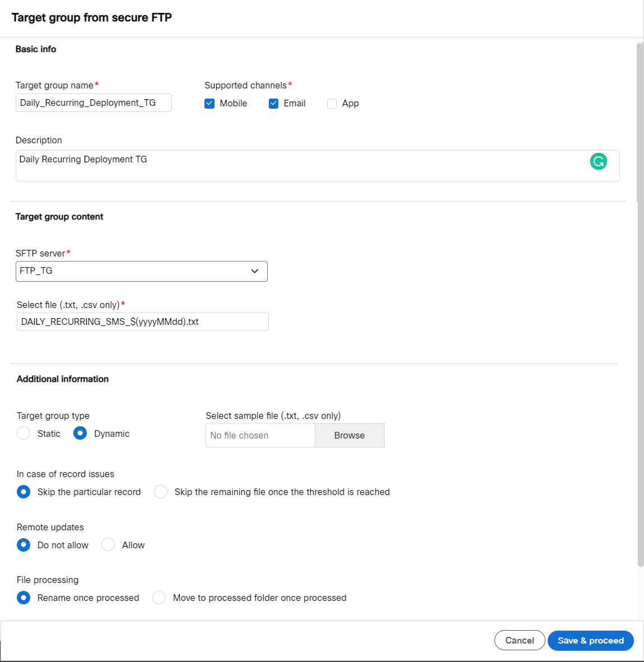The height and width of the screenshot is (662, 644).
Task: Select Skip remaining file once threshold reached
Action: [161, 492]
